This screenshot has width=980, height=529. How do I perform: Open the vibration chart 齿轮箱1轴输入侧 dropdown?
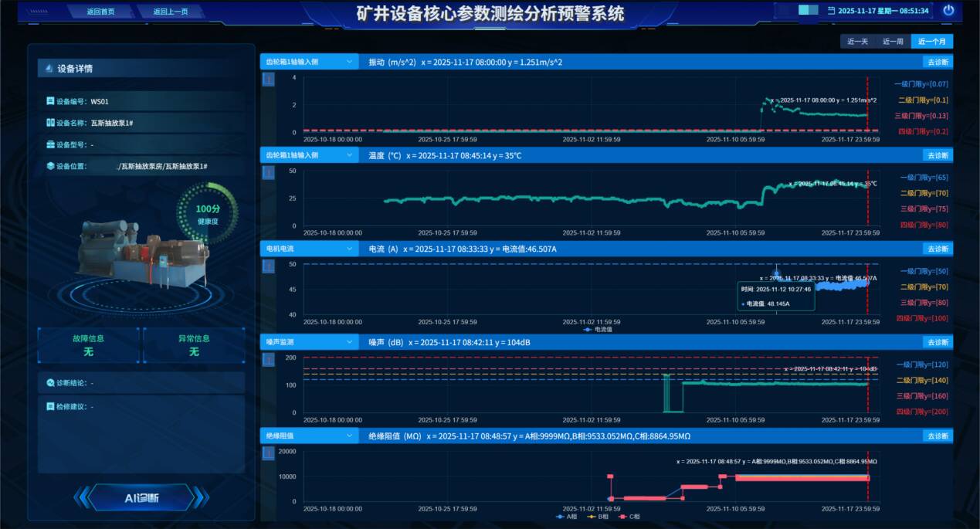tap(309, 62)
